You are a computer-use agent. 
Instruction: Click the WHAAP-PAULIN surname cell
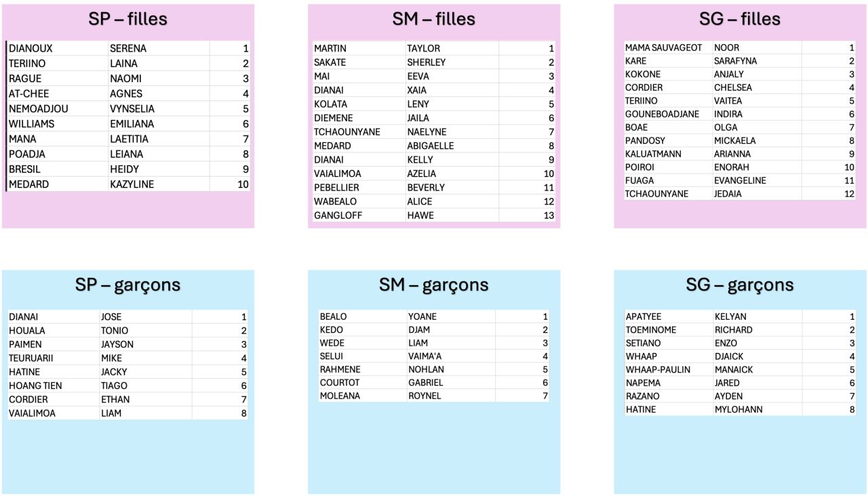(x=669, y=369)
